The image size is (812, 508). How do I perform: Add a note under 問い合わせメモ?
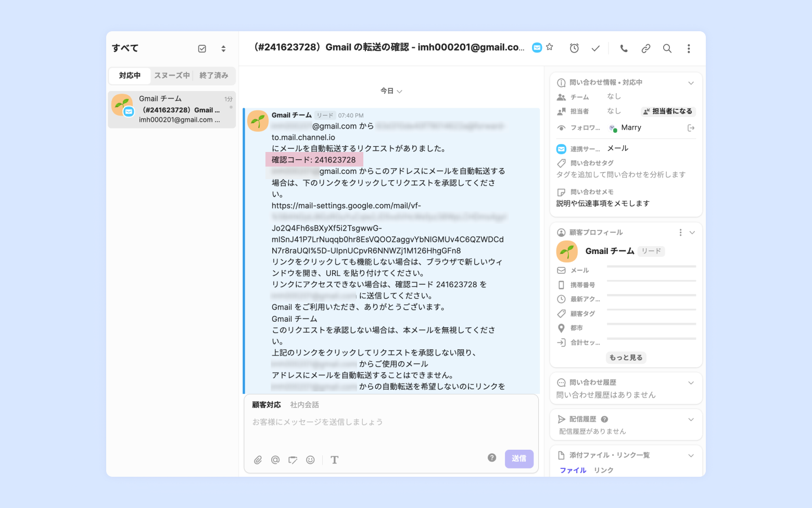click(x=603, y=204)
